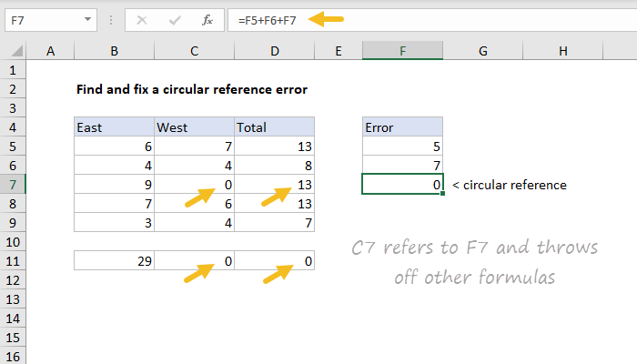Select row 14 header
Screen dimensions: 637x364
point(13,318)
